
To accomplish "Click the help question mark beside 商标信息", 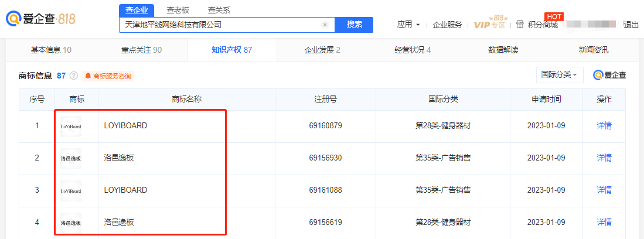I will (x=74, y=76).
